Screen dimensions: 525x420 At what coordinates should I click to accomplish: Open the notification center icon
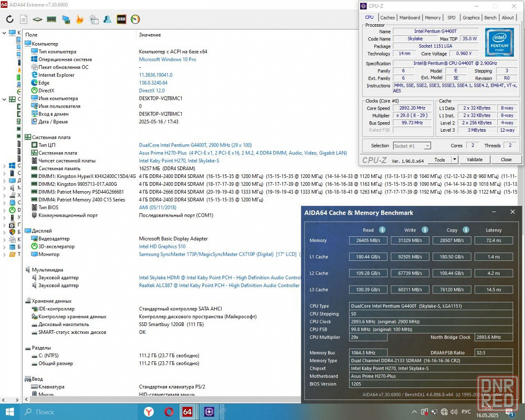[x=510, y=412]
